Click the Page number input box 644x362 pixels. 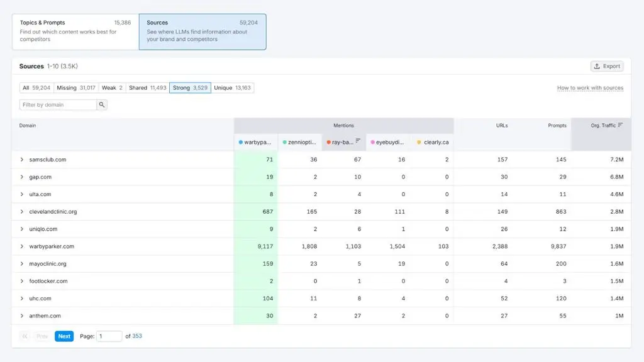(109, 336)
